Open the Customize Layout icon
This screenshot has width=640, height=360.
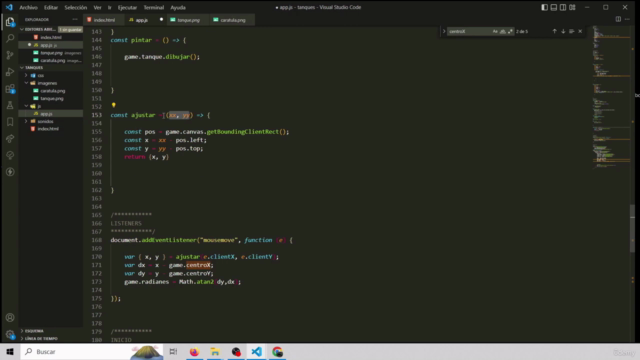click(x=572, y=7)
